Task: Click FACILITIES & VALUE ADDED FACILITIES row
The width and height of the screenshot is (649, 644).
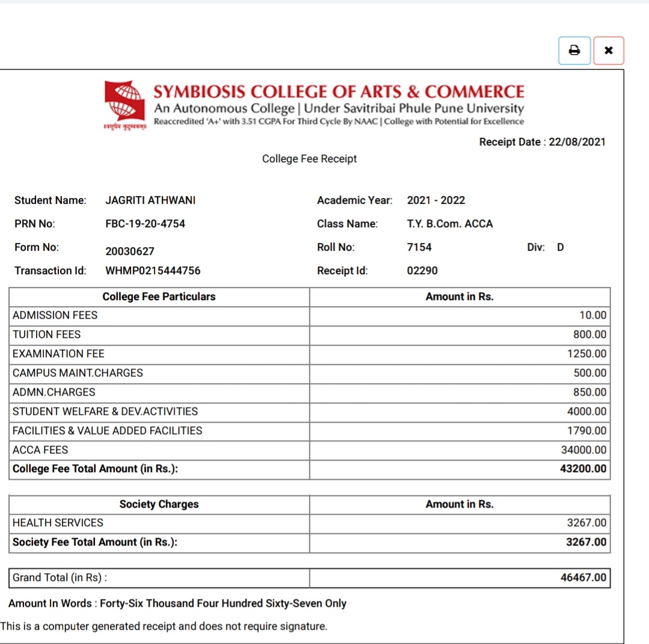Action: pos(309,431)
